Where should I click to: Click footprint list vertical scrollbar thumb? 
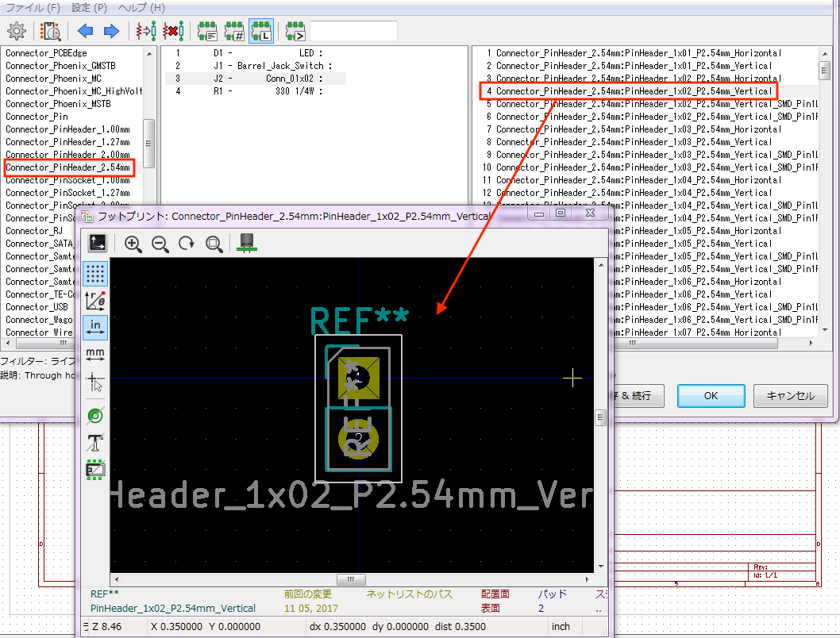pos(824,70)
